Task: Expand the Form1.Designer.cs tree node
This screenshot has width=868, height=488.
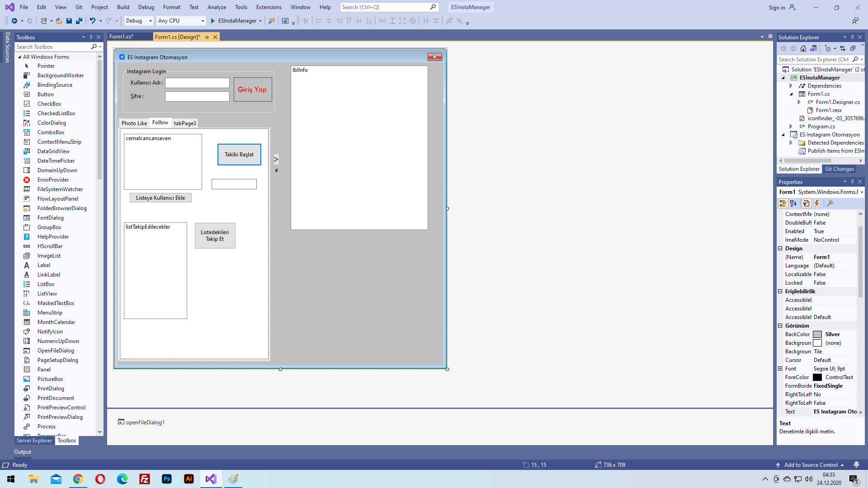Action: point(799,102)
